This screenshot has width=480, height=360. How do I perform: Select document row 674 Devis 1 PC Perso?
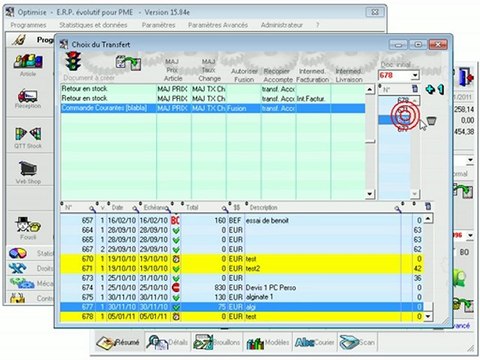coord(242,287)
